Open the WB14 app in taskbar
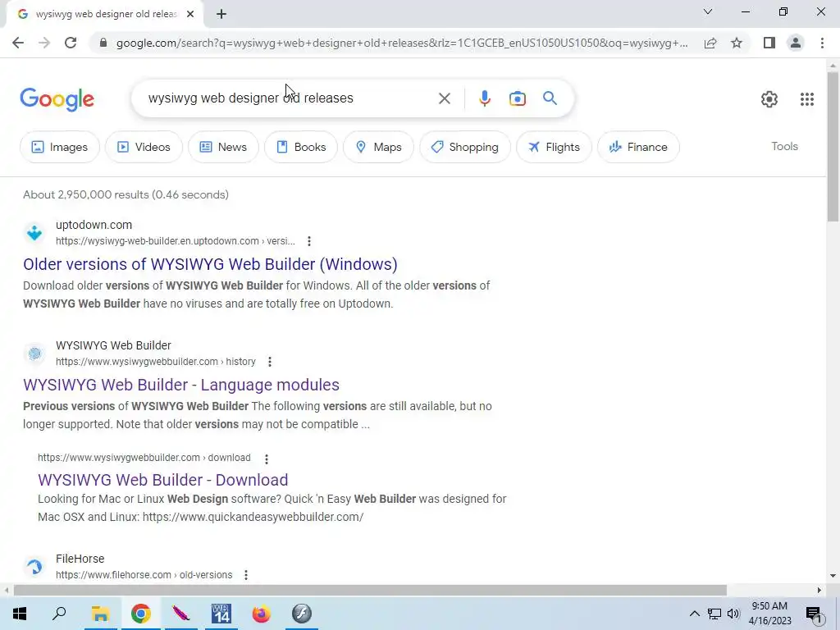 coord(221,614)
